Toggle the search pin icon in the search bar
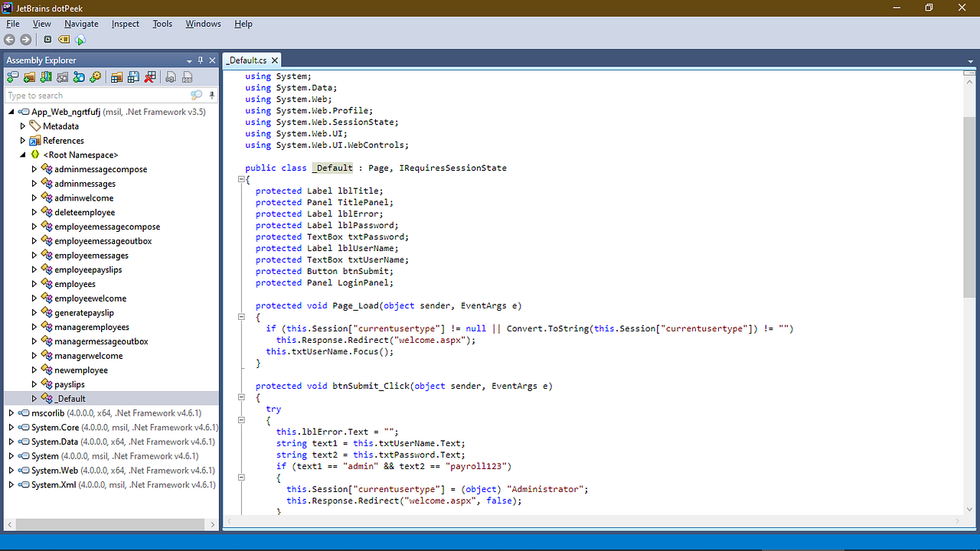 (212, 95)
